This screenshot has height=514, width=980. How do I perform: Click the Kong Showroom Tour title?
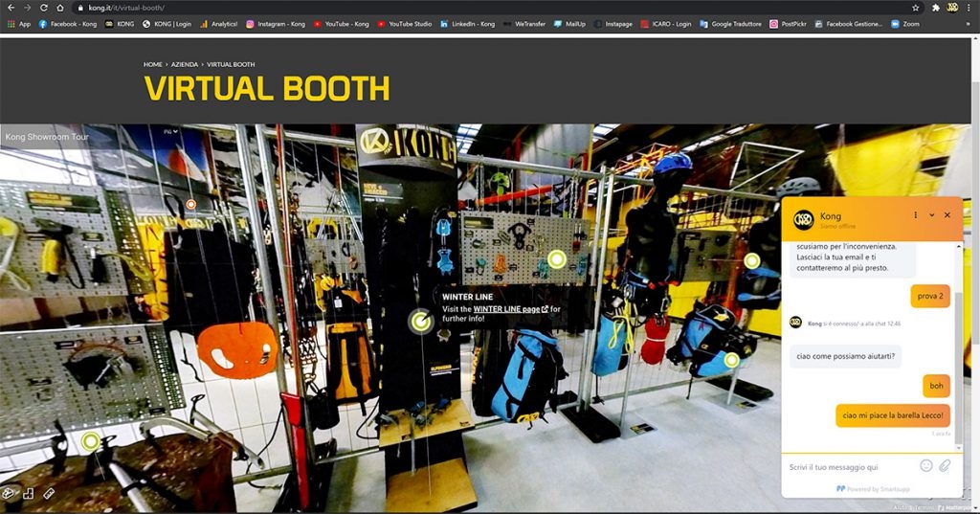tap(47, 136)
